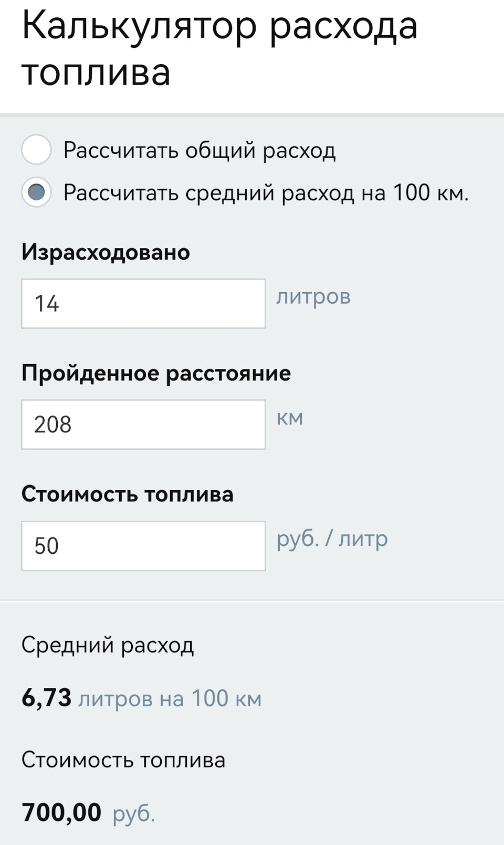Image resolution: width=504 pixels, height=845 pixels.
Task: Click the non-bold "Стоимость топлива" result heading
Action: (x=123, y=760)
